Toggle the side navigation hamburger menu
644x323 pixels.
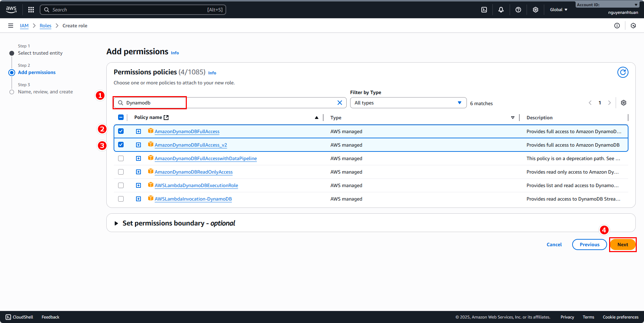pyautogui.click(x=11, y=26)
